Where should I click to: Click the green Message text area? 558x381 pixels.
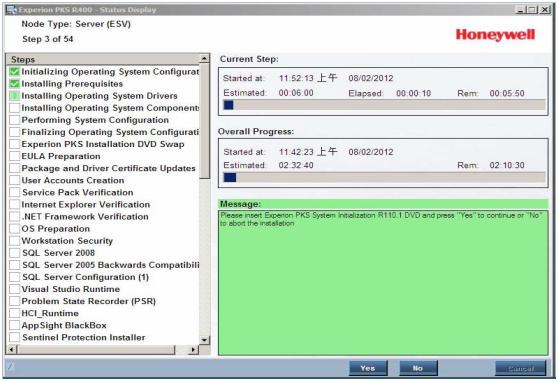(x=383, y=283)
